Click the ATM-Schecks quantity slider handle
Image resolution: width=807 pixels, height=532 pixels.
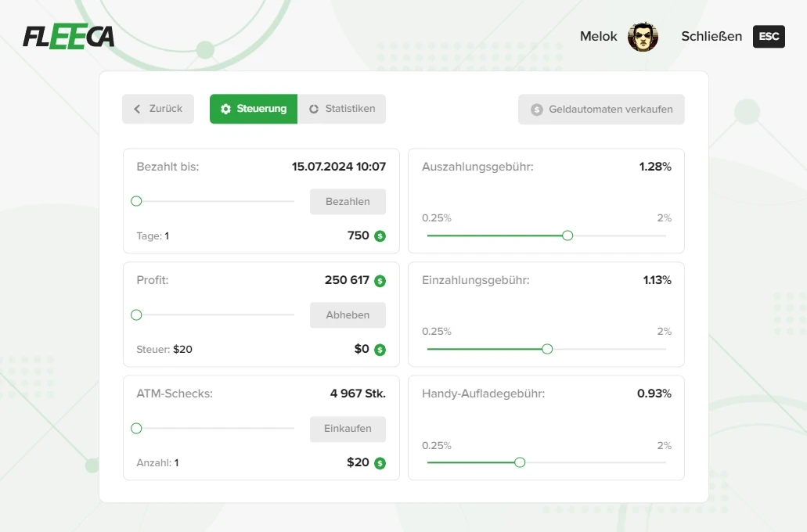tap(136, 428)
